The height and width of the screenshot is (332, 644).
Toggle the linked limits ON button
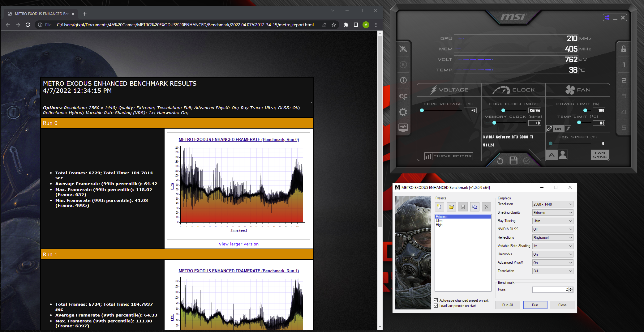558,129
